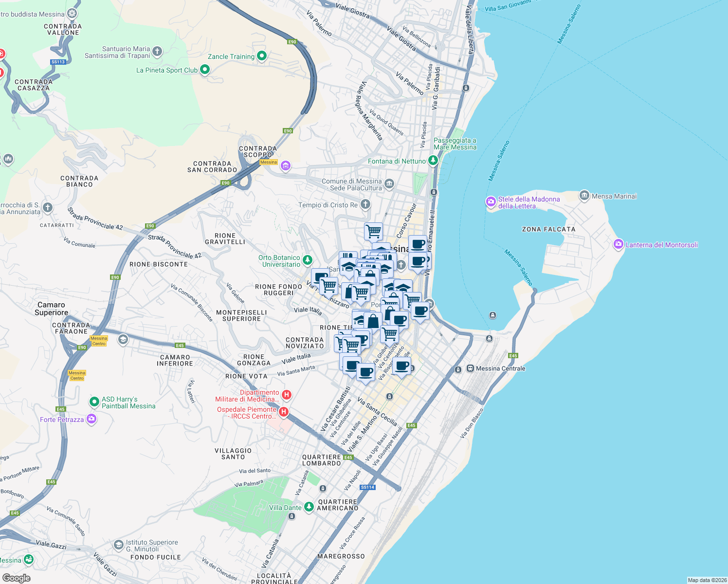Click the Zancle Training green marker
The width and height of the screenshot is (728, 584).
point(261,56)
